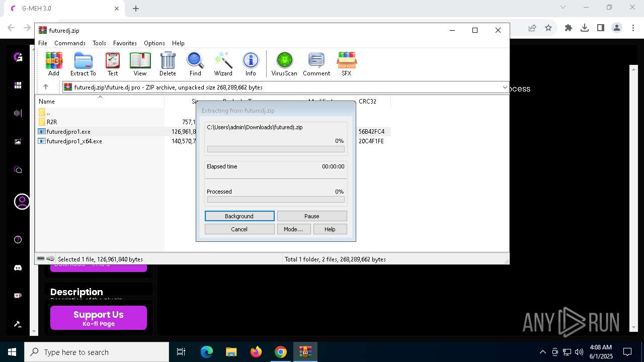Viewport: 644px width, 362px height.
Task: Click the Extract To toolbar icon
Action: pos(83,64)
